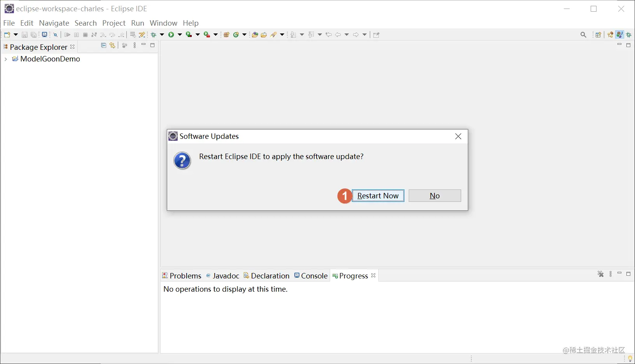Switch to the Javadoc tab
This screenshot has height=364, width=635.
click(222, 276)
